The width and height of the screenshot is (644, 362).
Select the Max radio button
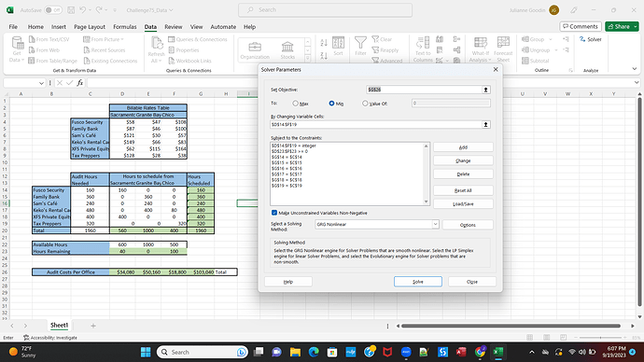pos(295,104)
